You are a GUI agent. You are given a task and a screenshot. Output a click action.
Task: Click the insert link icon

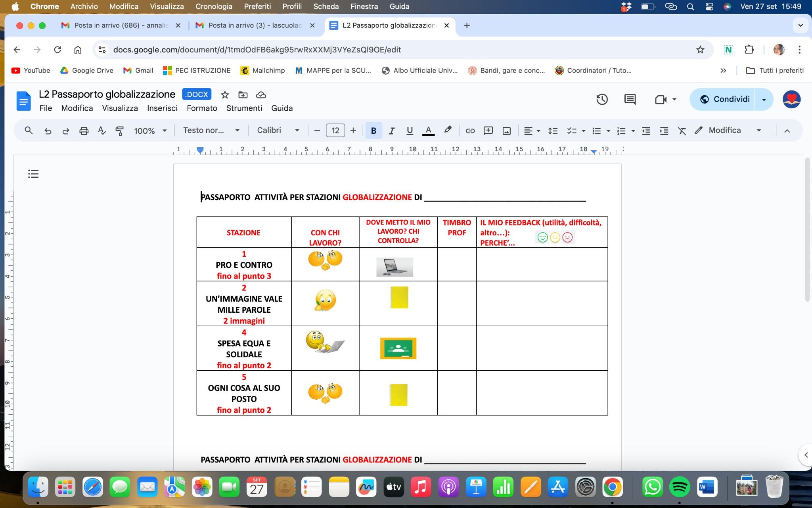pyautogui.click(x=470, y=131)
